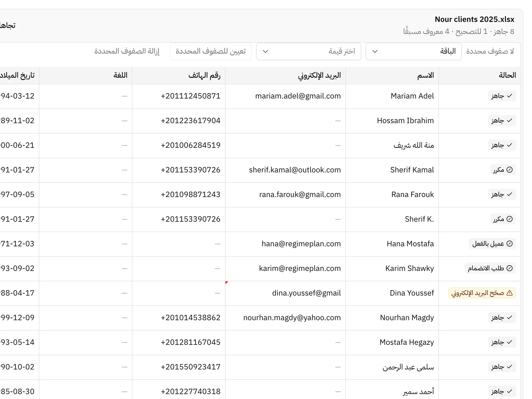Click the email sherif.kamal@outlook.com
The image size is (532, 399).
295,170
